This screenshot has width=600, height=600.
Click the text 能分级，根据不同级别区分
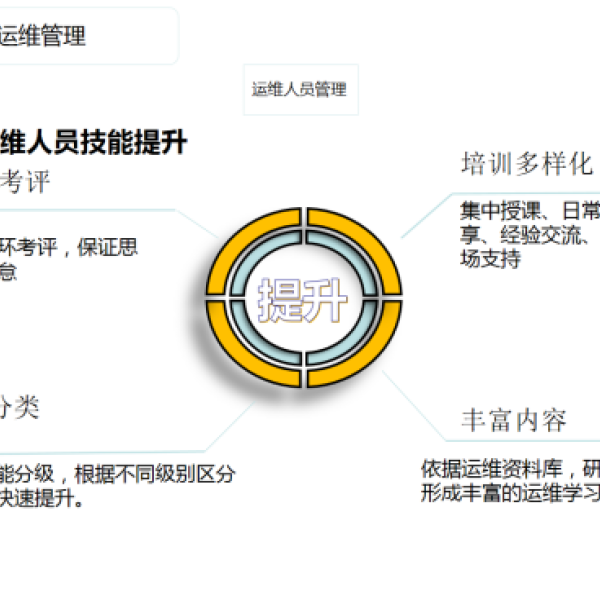click(x=117, y=474)
